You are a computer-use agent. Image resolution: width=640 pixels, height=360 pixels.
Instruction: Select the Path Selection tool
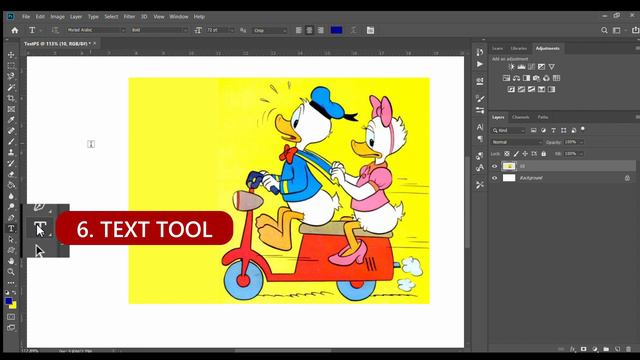click(x=11, y=240)
